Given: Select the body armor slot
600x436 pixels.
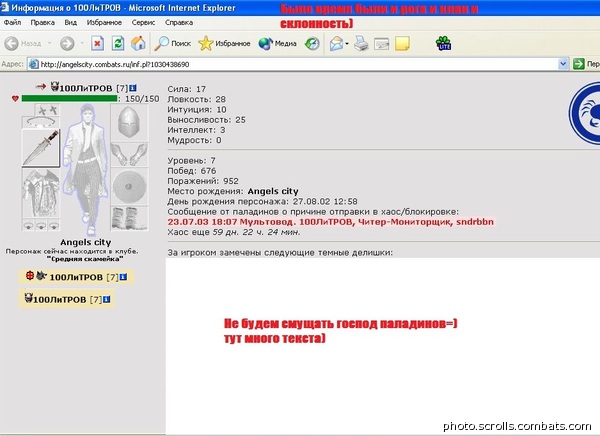Looking at the screenshot, I should coord(41,193).
